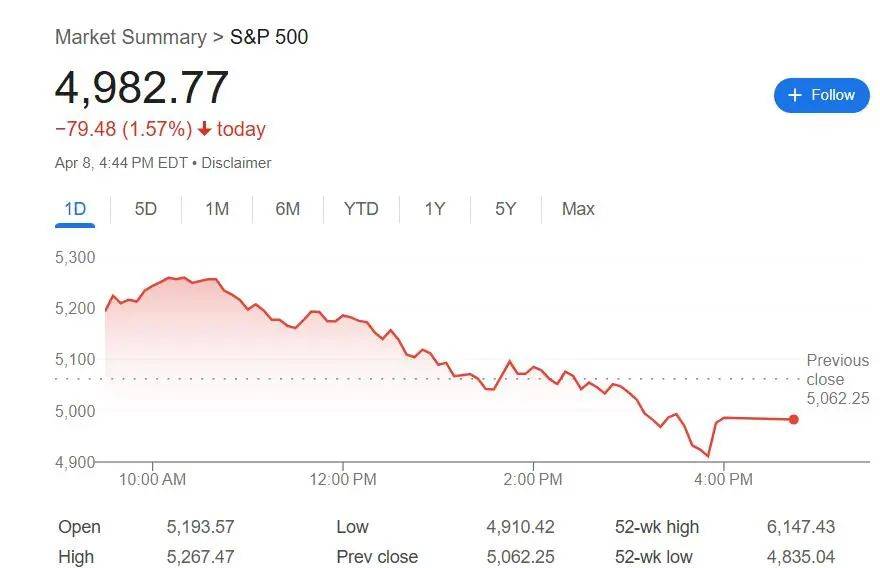Image resolution: width=880 pixels, height=568 pixels.
Task: Click the Open value 5,193.57
Action: [201, 527]
